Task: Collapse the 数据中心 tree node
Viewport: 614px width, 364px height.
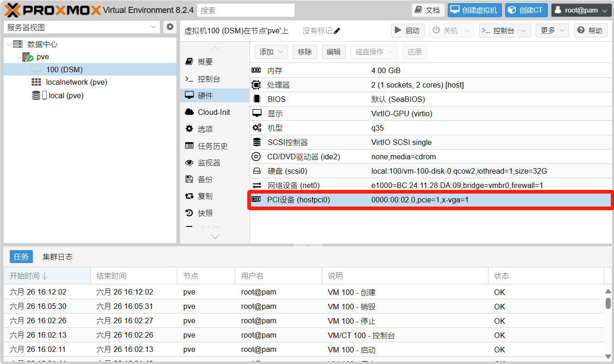Action: (9, 44)
